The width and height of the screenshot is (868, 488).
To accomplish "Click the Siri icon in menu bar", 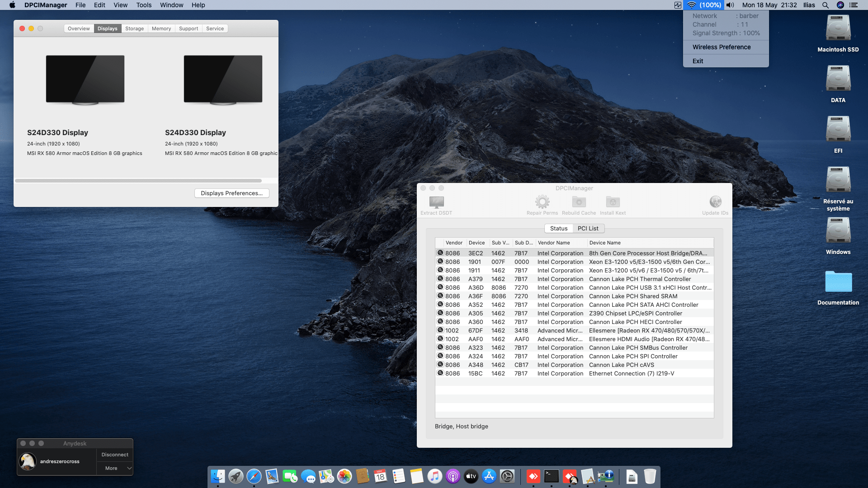I will (x=840, y=5).
